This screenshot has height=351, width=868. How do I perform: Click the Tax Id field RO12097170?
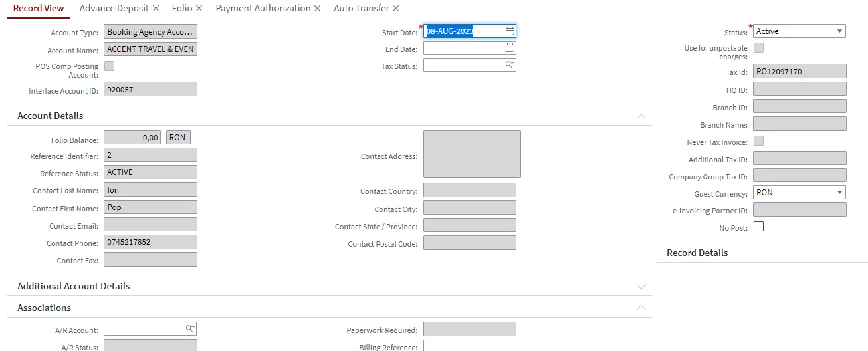(x=800, y=72)
